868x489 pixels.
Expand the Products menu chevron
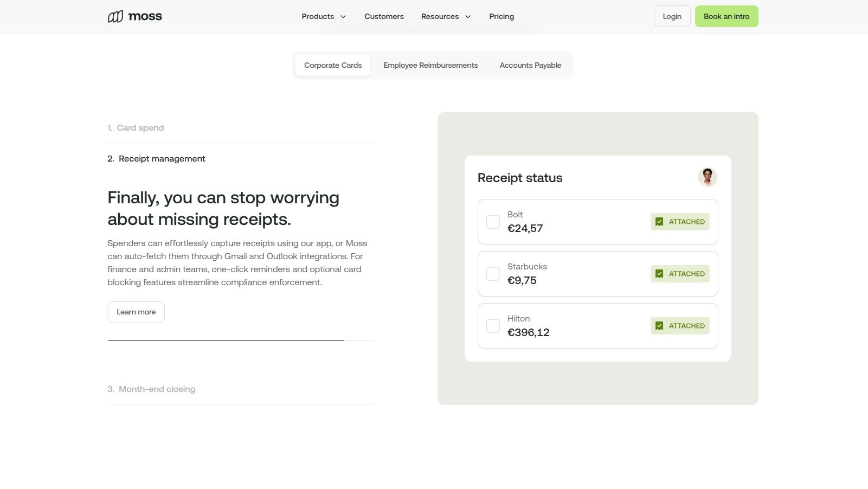343,17
